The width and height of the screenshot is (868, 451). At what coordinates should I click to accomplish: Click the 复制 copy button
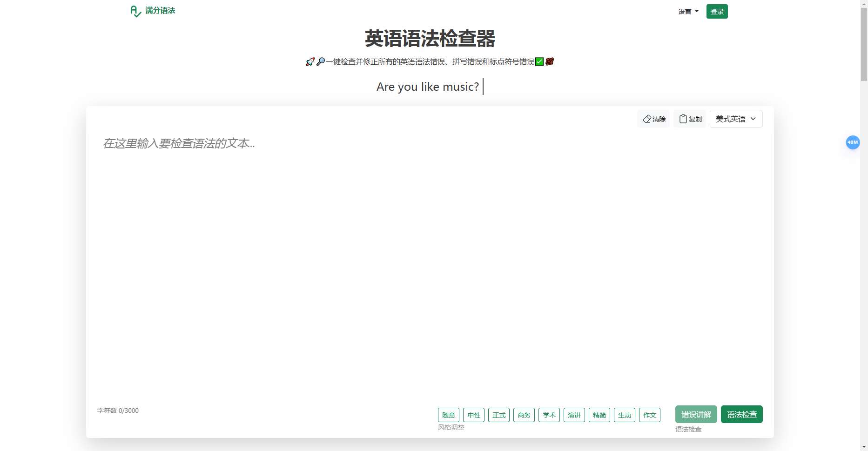pyautogui.click(x=690, y=119)
